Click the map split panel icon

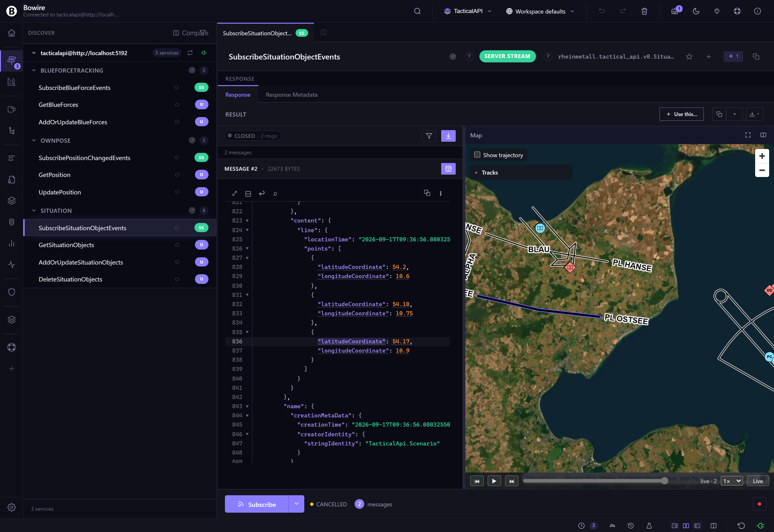click(763, 135)
